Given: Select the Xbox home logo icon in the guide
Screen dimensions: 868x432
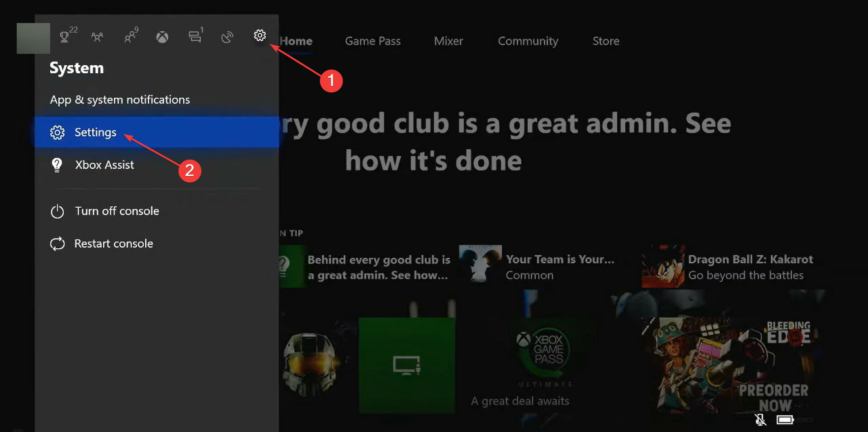Looking at the screenshot, I should coord(162,37).
